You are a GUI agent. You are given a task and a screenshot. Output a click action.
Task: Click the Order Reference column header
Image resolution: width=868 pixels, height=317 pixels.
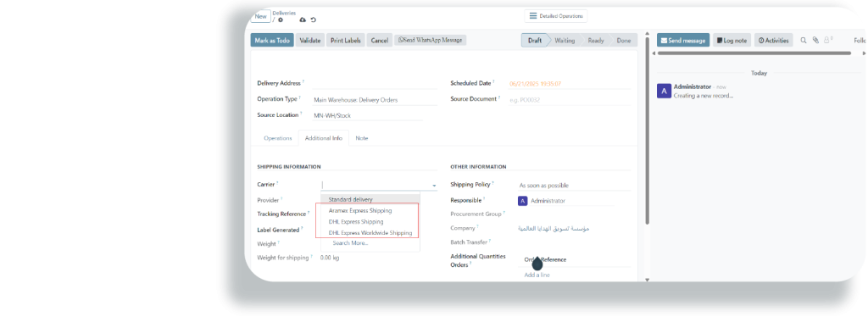[545, 259]
